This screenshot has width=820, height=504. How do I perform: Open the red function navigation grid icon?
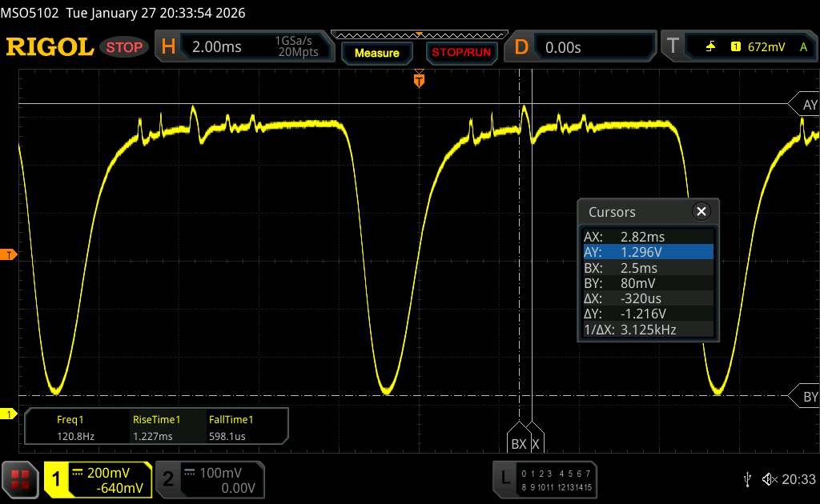pyautogui.click(x=21, y=478)
